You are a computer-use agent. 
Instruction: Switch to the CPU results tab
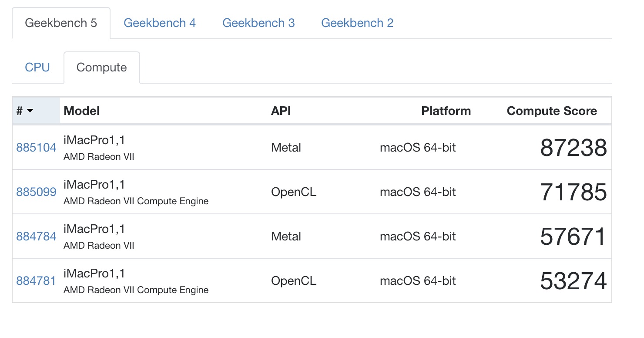pos(37,68)
